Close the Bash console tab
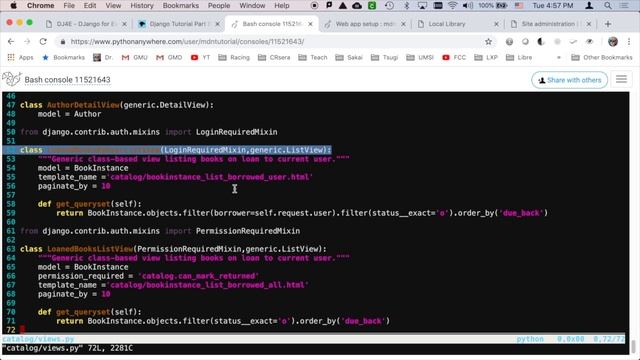This screenshot has width=640, height=360. [x=310, y=24]
